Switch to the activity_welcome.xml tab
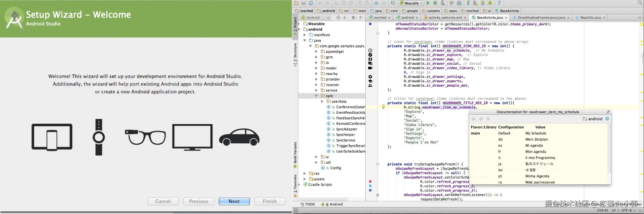The height and width of the screenshot is (214, 644). click(445, 18)
